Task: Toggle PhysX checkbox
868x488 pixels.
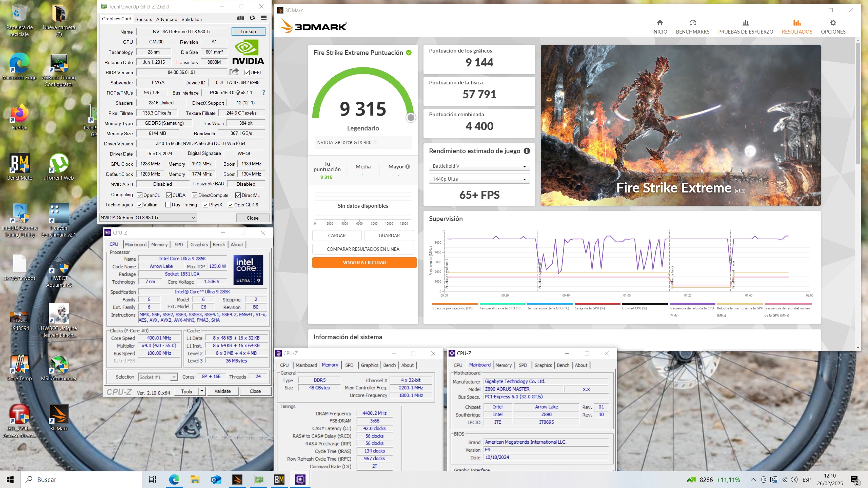Action: (x=205, y=205)
